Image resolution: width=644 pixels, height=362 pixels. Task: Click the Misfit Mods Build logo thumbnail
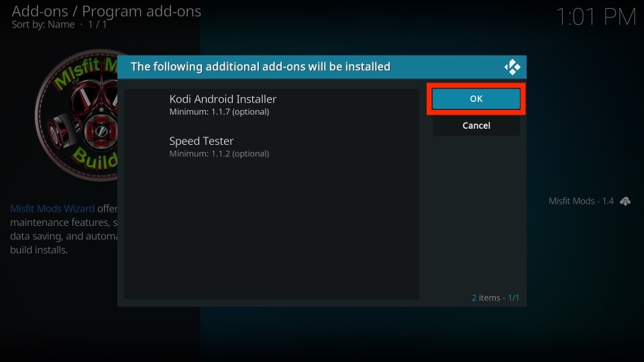pos(76,115)
